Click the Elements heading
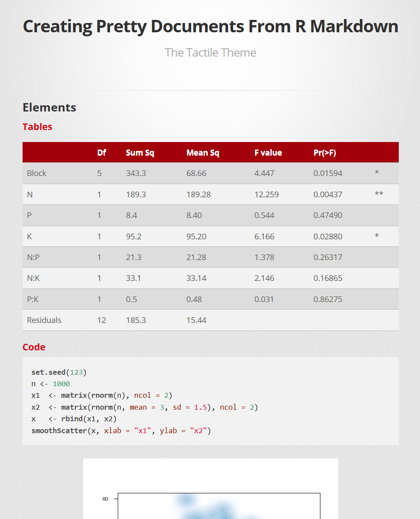 [x=49, y=108]
